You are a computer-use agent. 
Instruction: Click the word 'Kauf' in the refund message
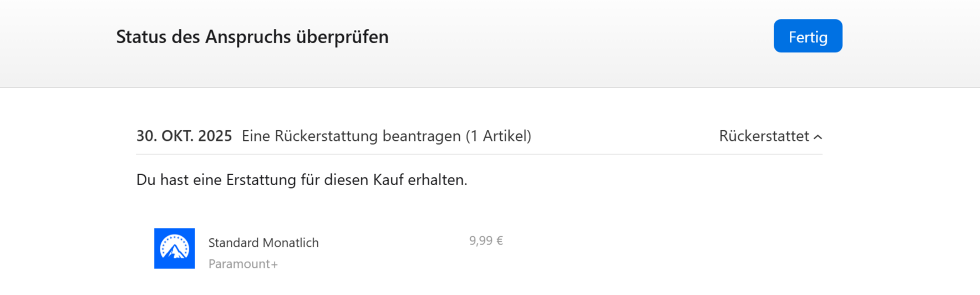388,180
